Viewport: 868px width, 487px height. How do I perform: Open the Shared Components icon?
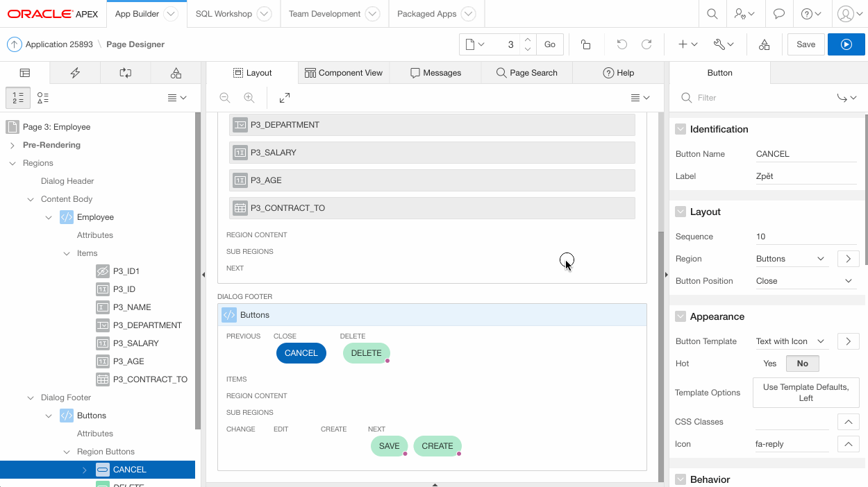coord(764,44)
